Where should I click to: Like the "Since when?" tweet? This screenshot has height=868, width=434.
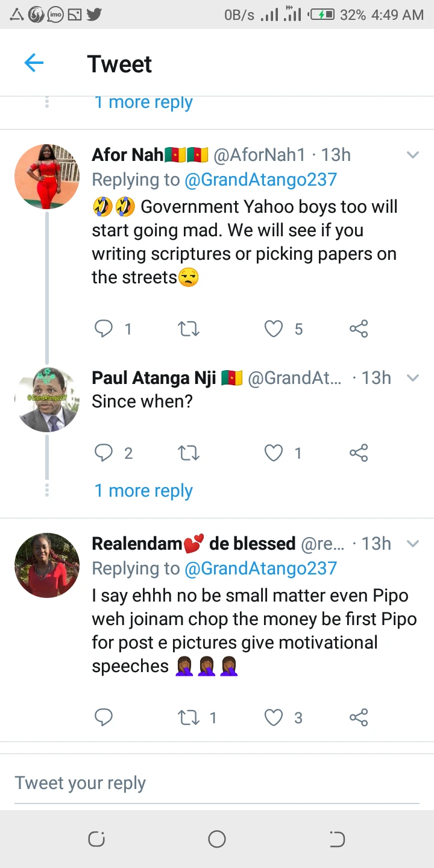(x=274, y=453)
